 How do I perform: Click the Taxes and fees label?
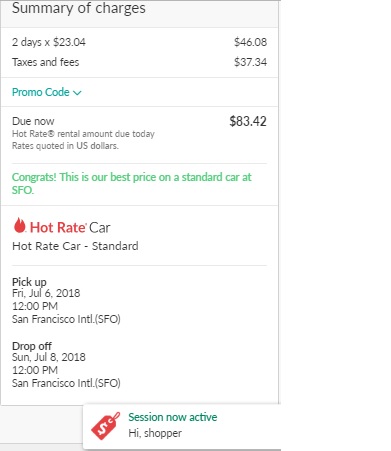tap(46, 62)
